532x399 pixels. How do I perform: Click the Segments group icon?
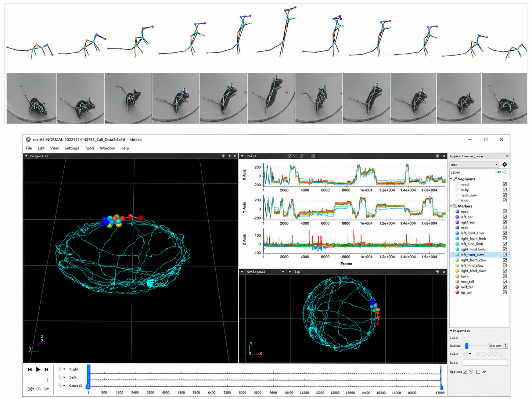[x=455, y=179]
